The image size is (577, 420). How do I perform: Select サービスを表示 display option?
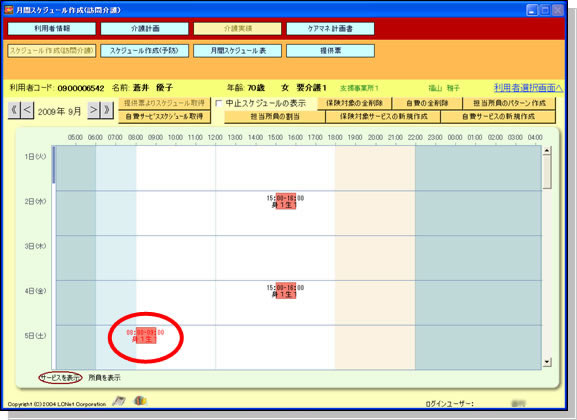point(60,378)
